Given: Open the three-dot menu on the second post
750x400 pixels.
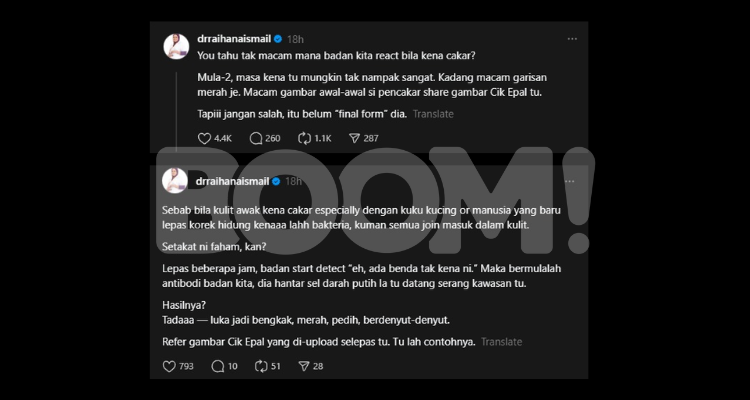Looking at the screenshot, I should 570,181.
